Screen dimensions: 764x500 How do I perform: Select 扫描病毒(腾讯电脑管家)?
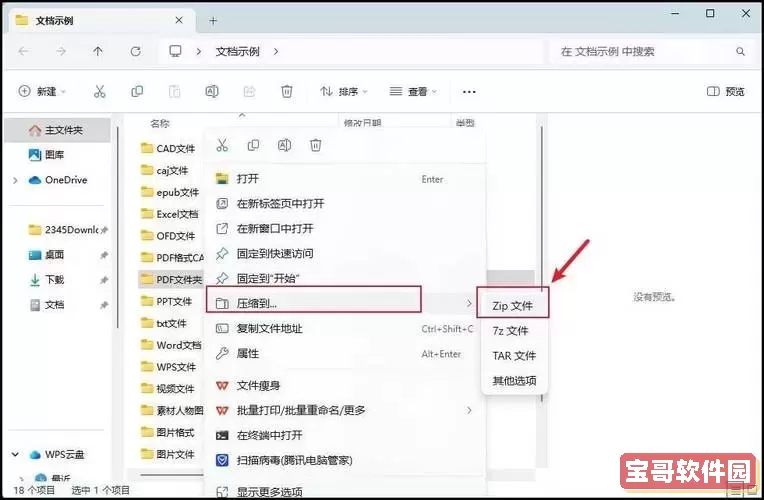click(x=344, y=460)
